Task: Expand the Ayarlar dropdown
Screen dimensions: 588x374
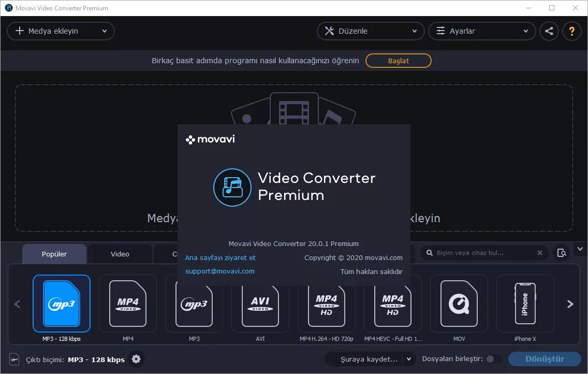Action: click(481, 31)
